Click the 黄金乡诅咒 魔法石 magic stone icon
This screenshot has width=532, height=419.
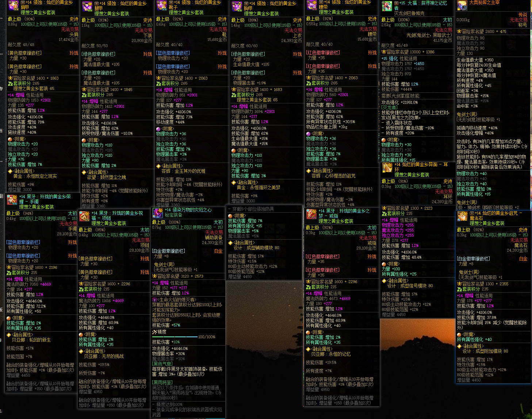(463, 216)
